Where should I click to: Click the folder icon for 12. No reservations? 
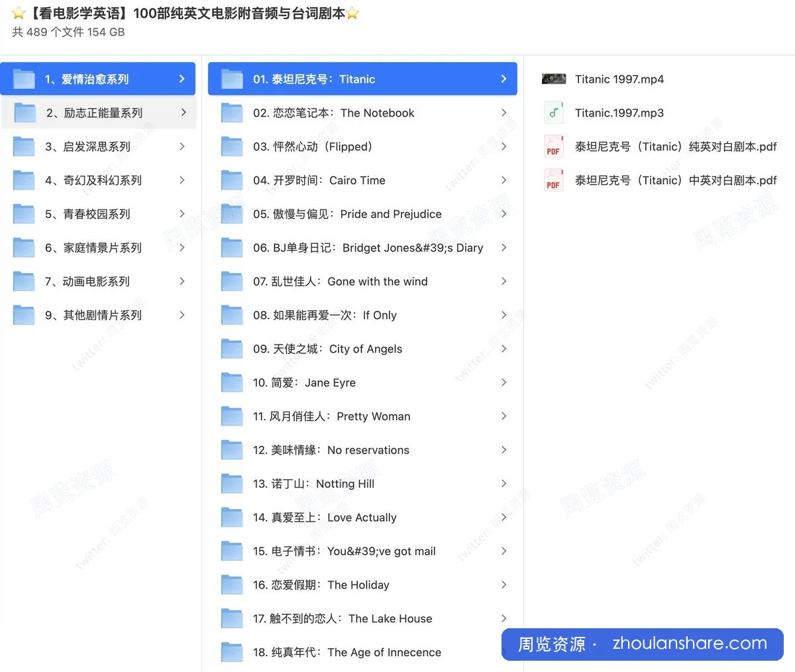[x=232, y=450]
